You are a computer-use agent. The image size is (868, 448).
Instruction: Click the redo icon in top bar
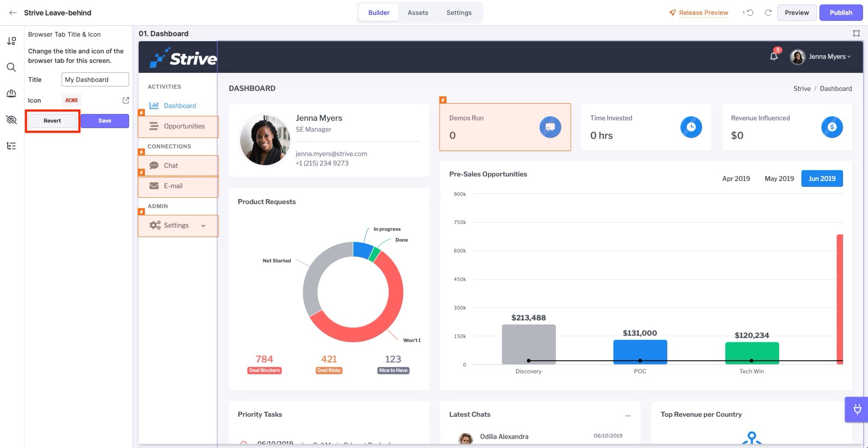pos(768,13)
